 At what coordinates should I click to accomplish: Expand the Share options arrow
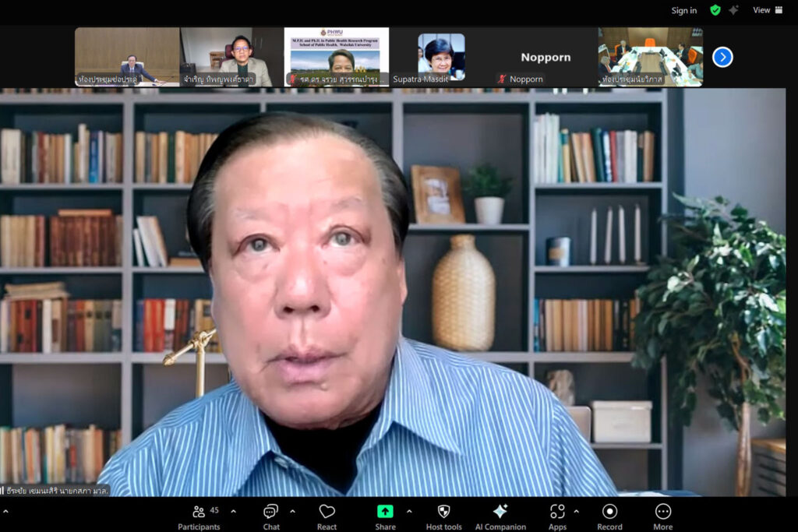[x=409, y=512]
